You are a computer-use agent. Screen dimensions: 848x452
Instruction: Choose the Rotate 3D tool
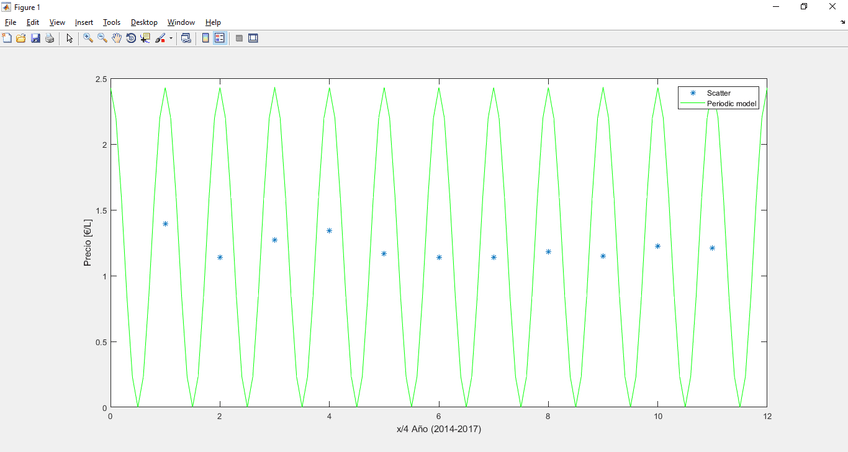tap(131, 39)
